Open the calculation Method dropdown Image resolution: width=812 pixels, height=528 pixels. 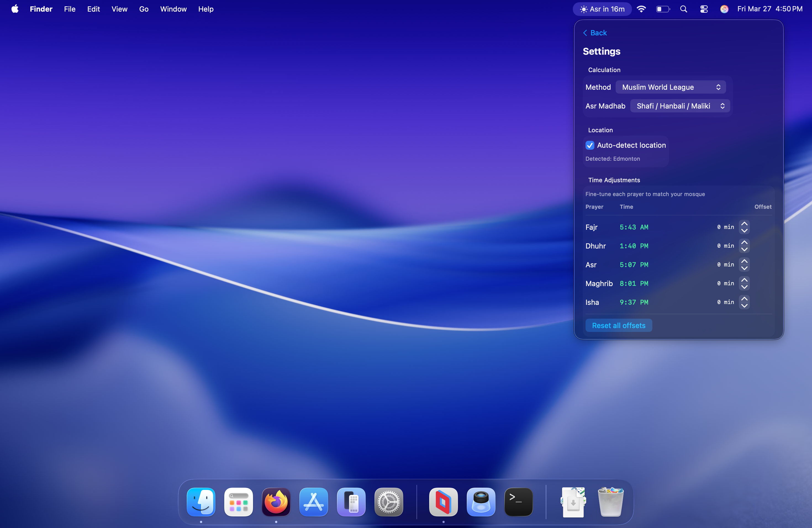tap(671, 87)
